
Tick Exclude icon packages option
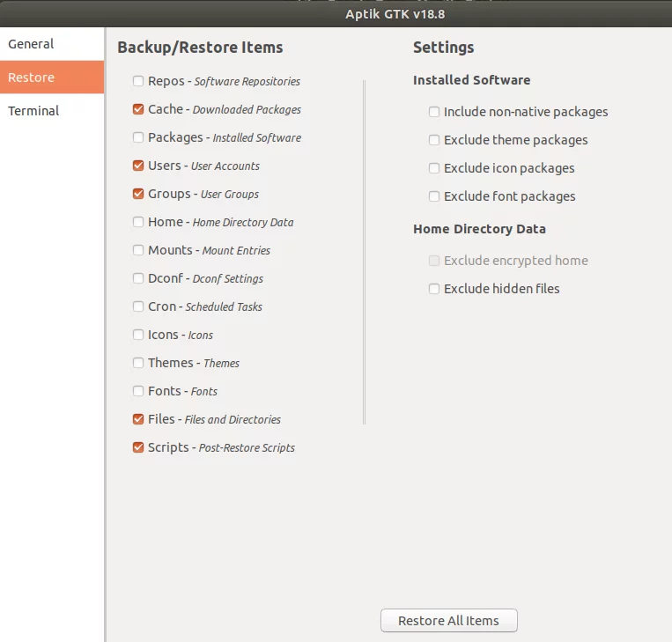[434, 168]
